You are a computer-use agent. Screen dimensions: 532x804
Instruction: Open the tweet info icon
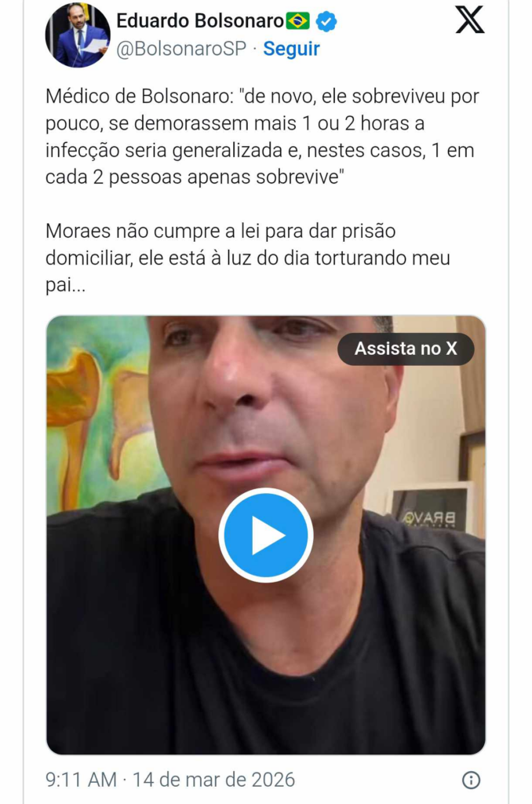pyautogui.click(x=471, y=780)
